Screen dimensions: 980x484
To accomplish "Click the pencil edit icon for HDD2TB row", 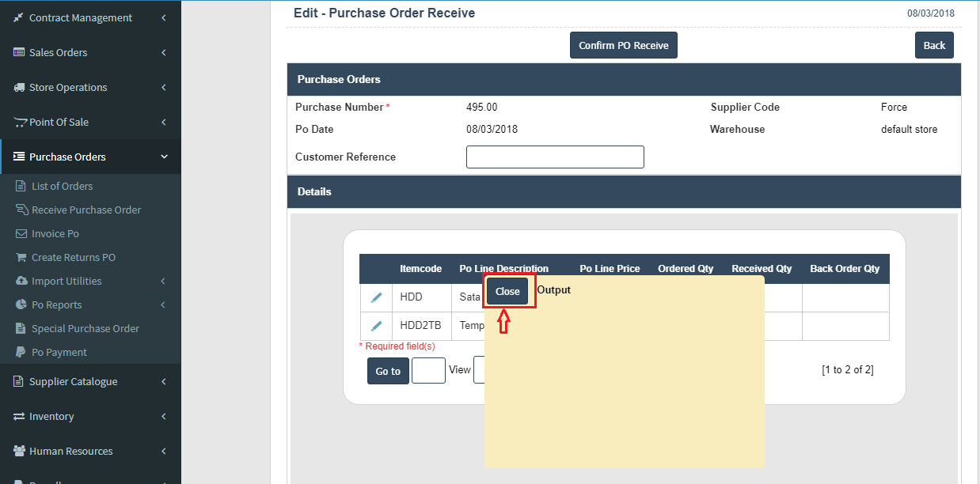I will (x=376, y=326).
